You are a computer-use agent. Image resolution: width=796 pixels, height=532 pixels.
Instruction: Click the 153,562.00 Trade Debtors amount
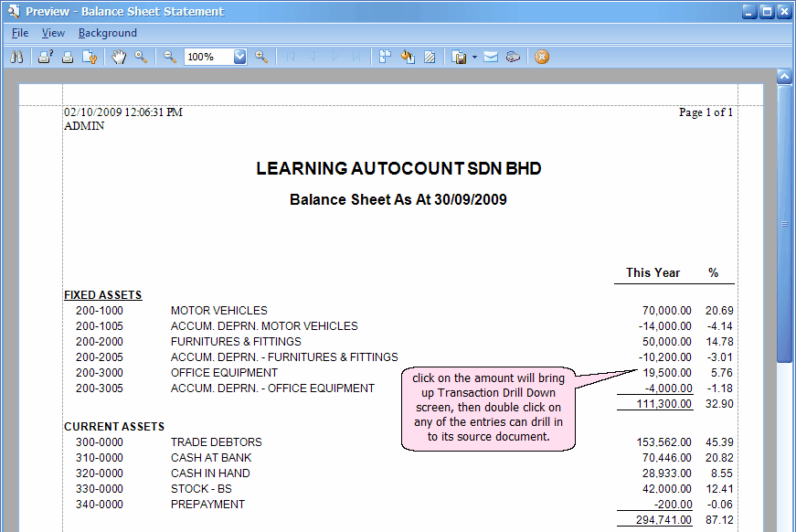pos(664,442)
